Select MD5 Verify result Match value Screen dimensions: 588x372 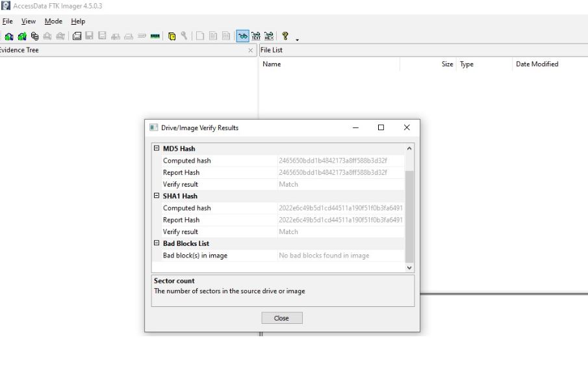[288, 184]
